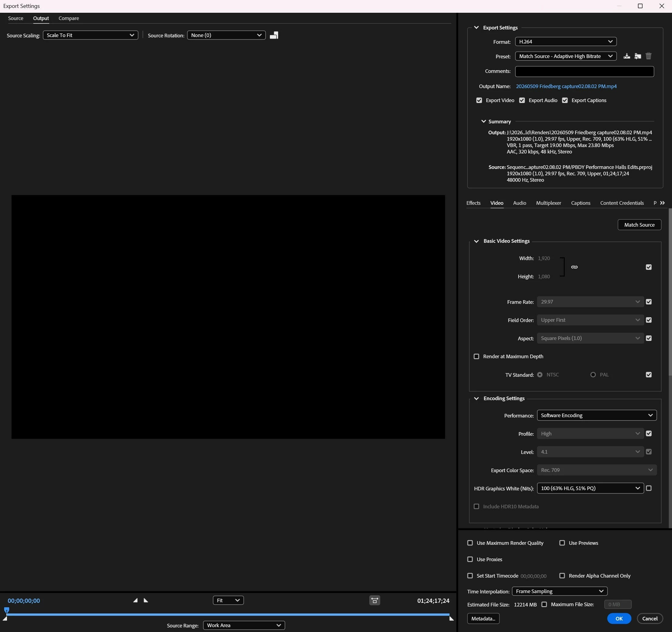Open the Fit zoom level dropdown
This screenshot has height=632, width=672.
tap(228, 600)
